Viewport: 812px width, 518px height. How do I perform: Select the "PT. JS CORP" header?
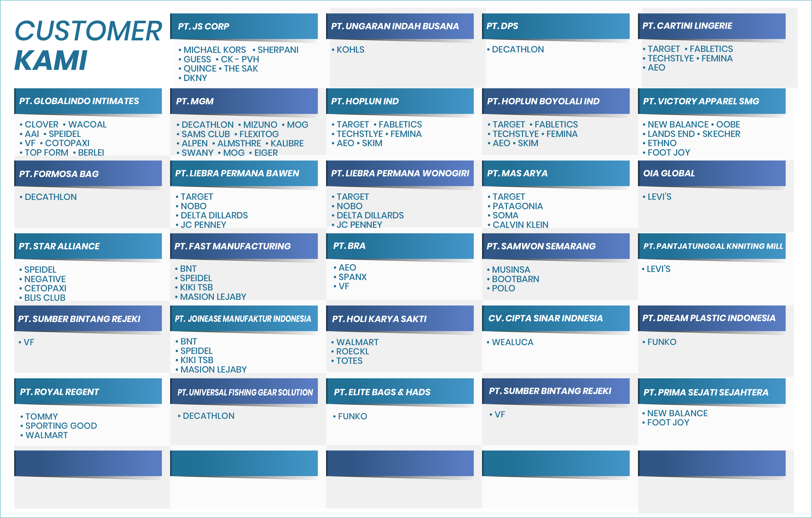click(x=244, y=26)
